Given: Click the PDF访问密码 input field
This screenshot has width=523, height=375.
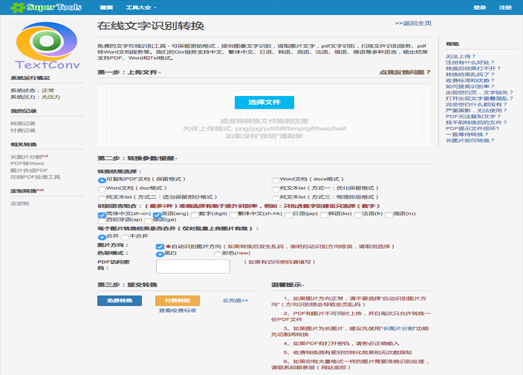Looking at the screenshot, I should point(193,267).
